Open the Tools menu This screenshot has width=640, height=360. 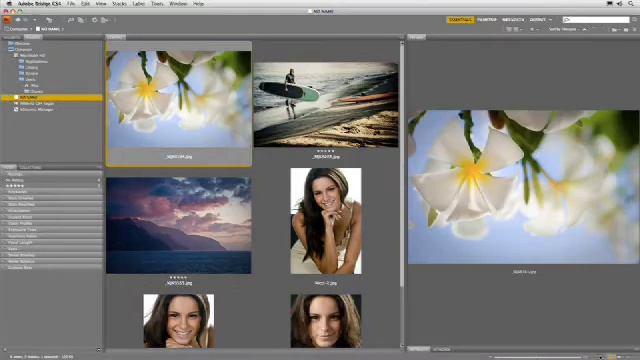pyautogui.click(x=157, y=4)
